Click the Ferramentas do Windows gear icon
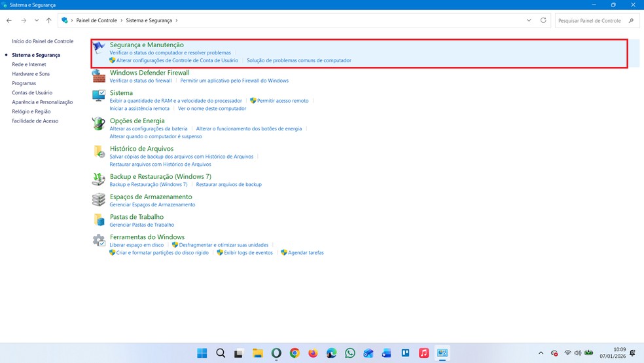The width and height of the screenshot is (644, 363). [x=99, y=240]
